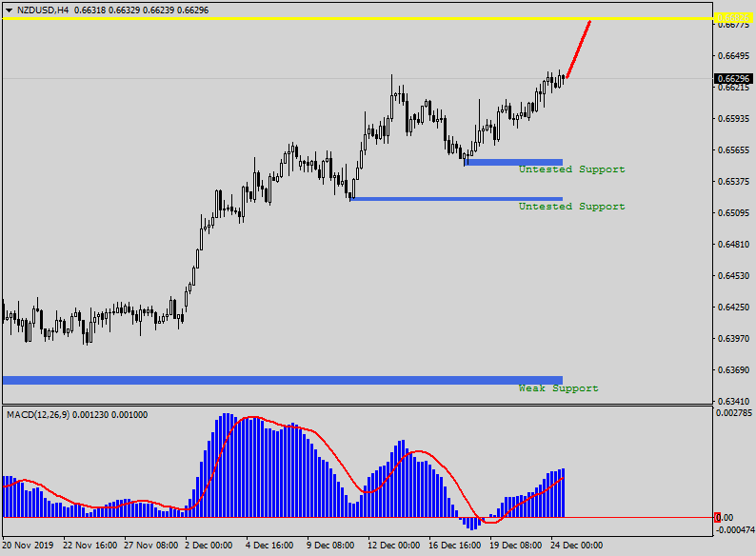Image resolution: width=756 pixels, height=556 pixels.
Task: Select the middle blue support rectangle
Action: [455, 199]
